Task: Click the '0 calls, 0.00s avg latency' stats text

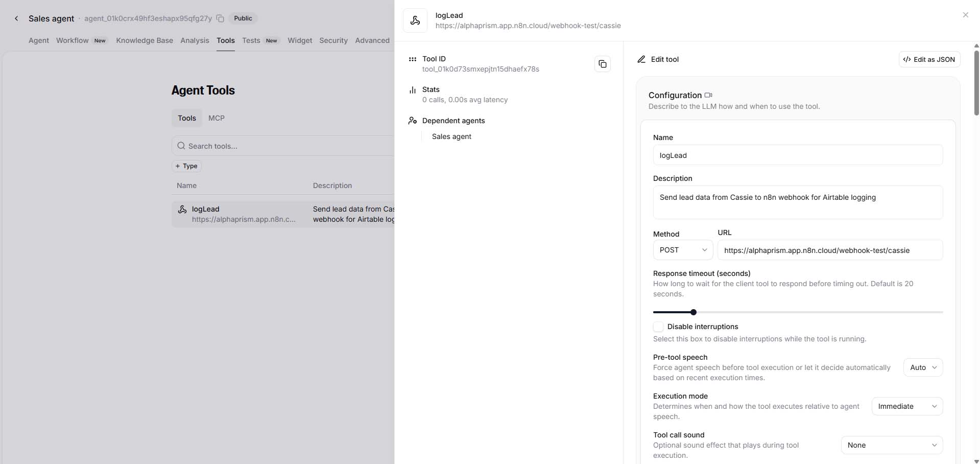Action: coord(465,100)
